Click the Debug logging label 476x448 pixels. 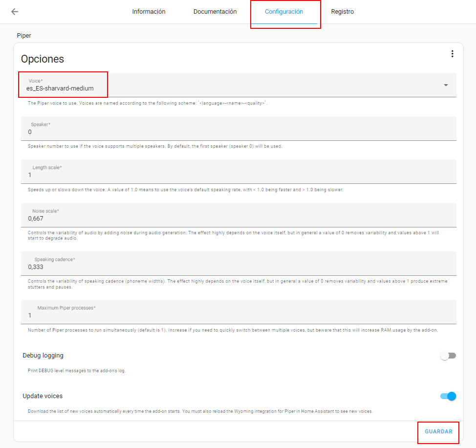click(43, 356)
